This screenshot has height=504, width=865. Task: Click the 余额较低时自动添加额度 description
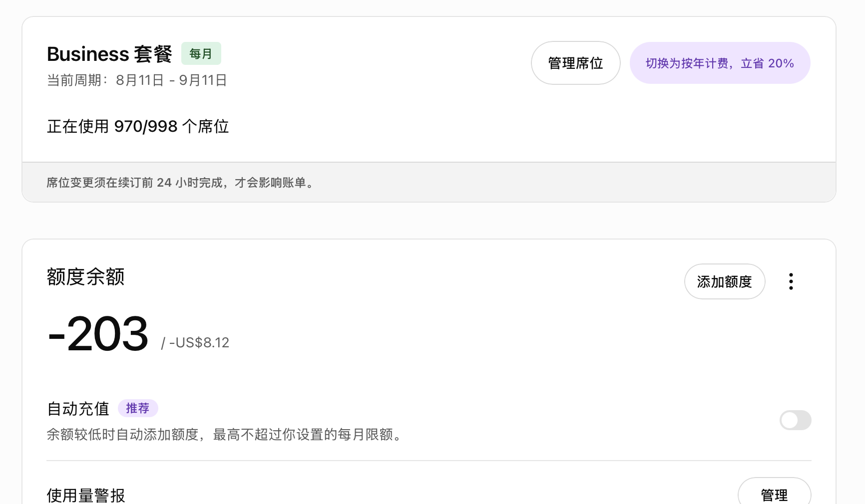225,435
